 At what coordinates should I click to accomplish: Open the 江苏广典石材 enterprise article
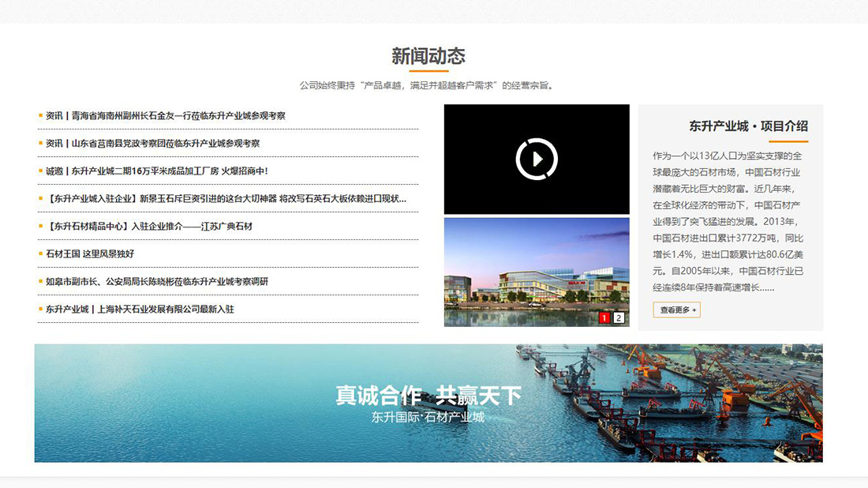[x=149, y=227]
